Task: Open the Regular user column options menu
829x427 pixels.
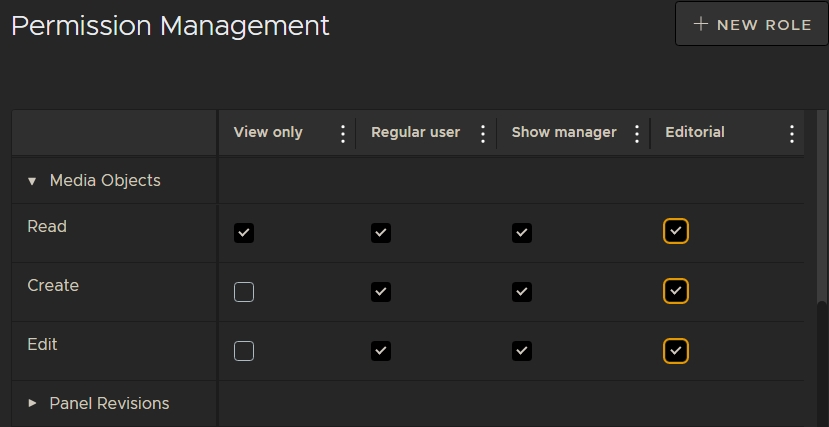Action: pyautogui.click(x=483, y=134)
